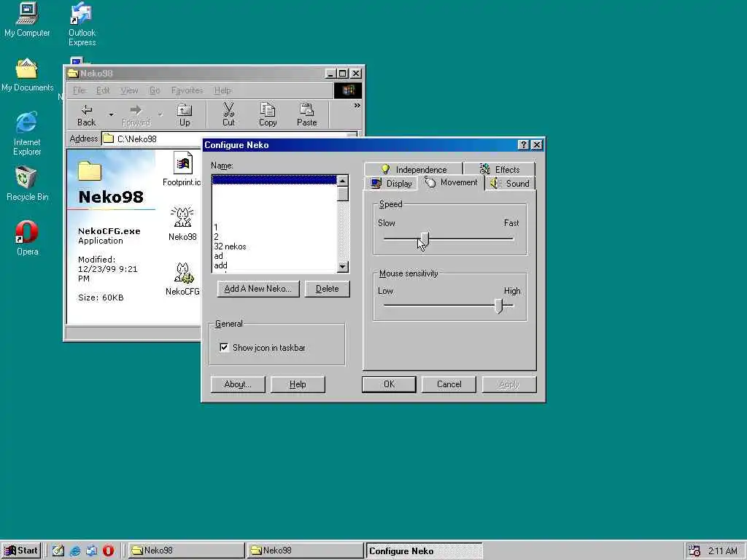Click the name list scroll up arrow

[343, 181]
